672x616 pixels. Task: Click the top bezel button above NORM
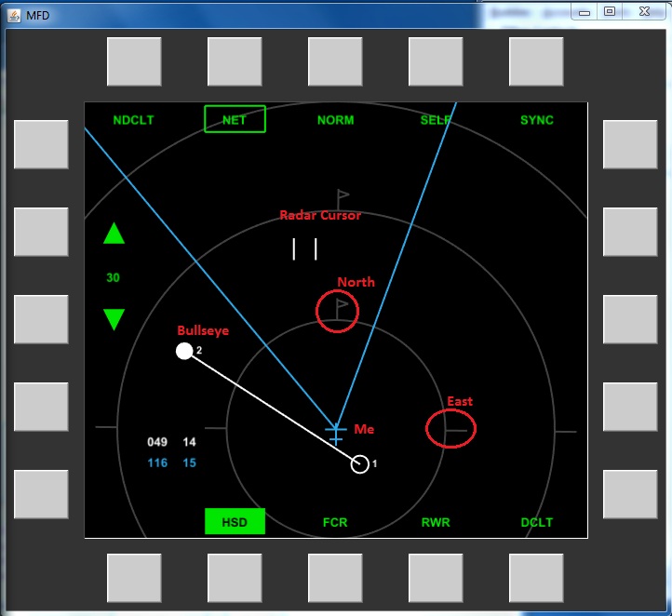pos(335,61)
